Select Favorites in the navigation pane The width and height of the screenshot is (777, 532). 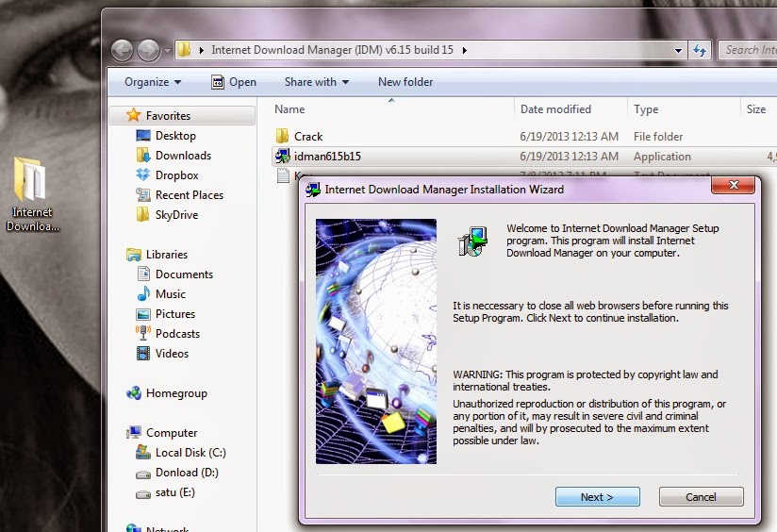[x=168, y=115]
